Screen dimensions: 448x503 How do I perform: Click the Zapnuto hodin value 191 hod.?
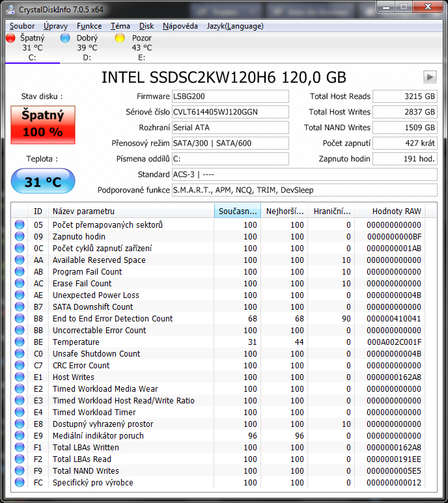point(404,159)
